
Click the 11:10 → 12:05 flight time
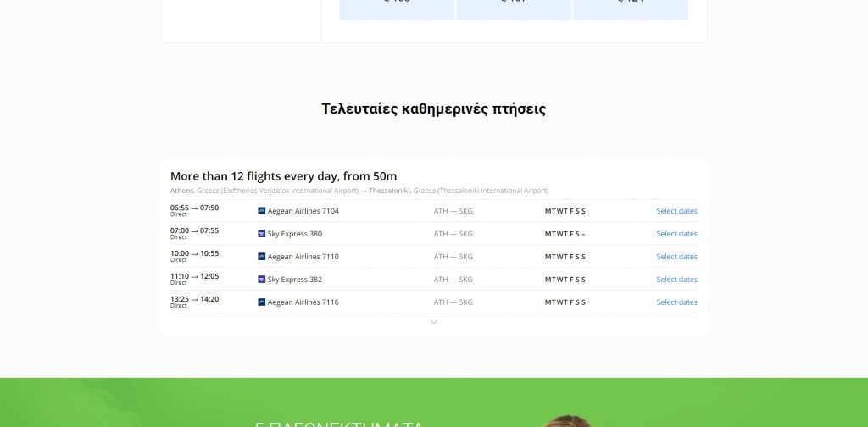point(194,276)
